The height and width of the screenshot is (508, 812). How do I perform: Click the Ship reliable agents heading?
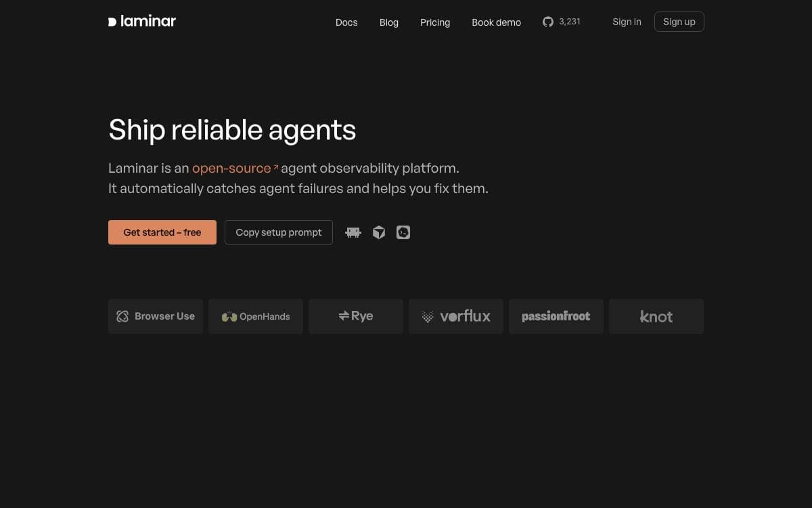click(232, 130)
